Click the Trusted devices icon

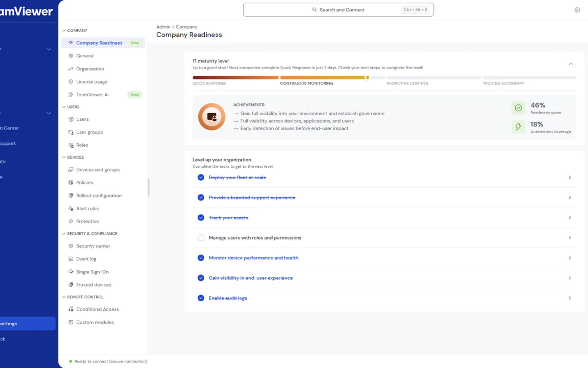point(71,285)
